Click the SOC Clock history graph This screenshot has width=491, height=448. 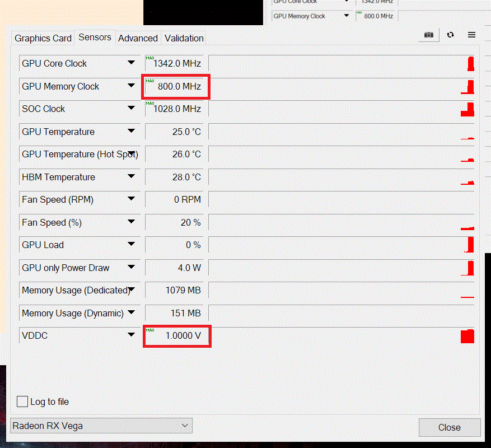pos(342,109)
